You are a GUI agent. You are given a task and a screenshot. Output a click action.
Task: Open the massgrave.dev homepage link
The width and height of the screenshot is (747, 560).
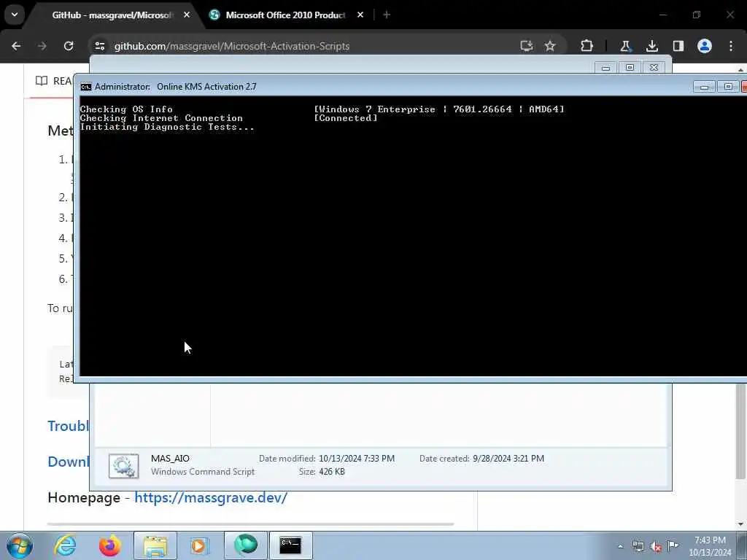pos(211,497)
